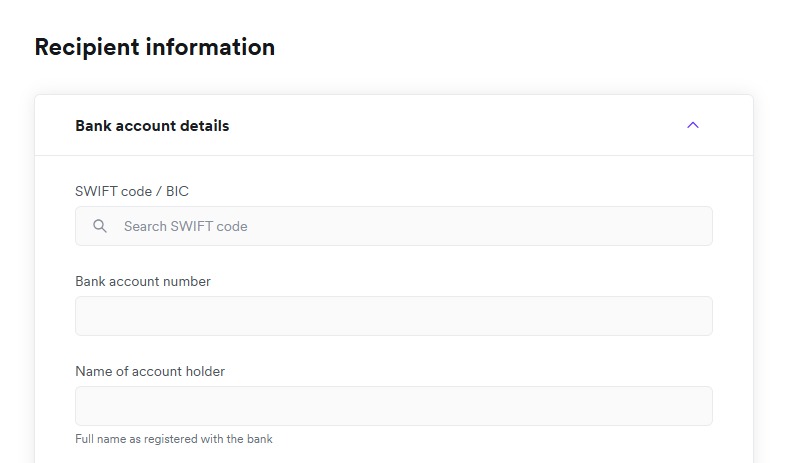Click into the Bank account number field
794x463 pixels.
point(393,316)
